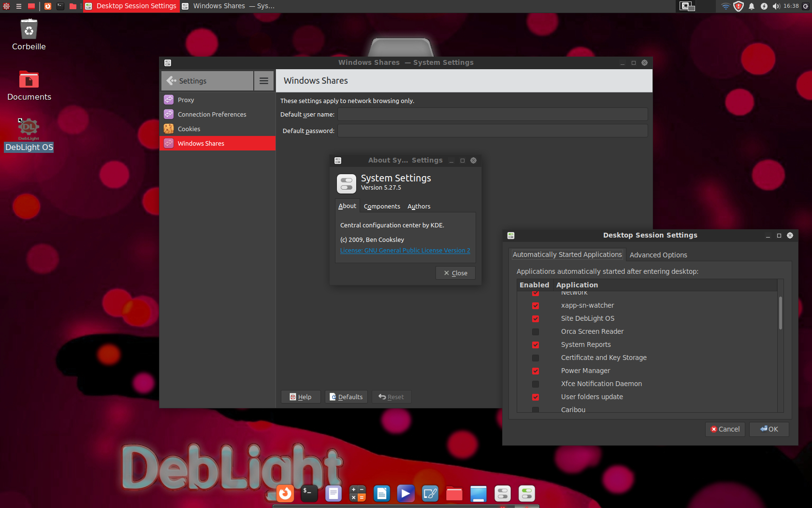Switch to the Components tab

pyautogui.click(x=382, y=206)
